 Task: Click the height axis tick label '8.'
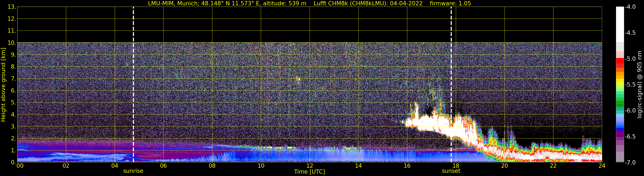pos(13,67)
